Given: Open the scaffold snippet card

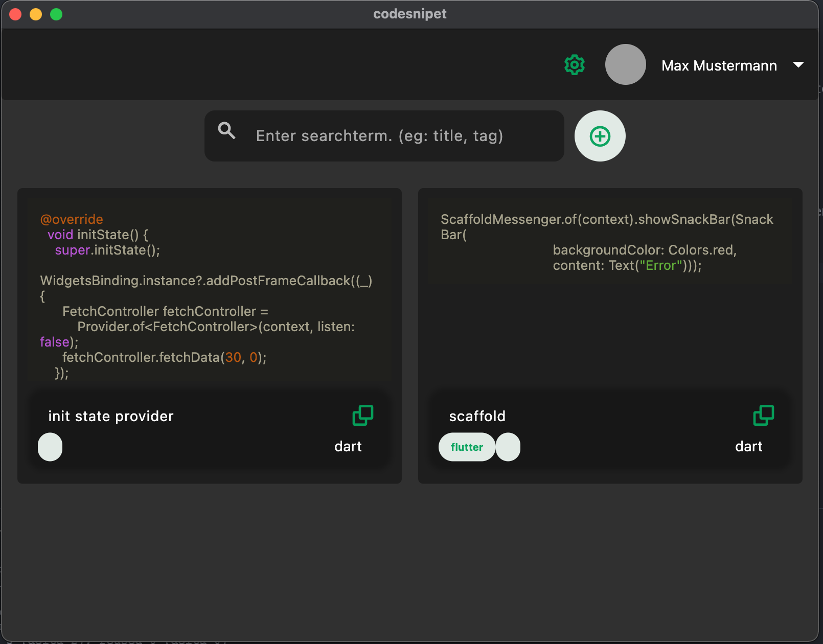Looking at the screenshot, I should tap(610, 335).
